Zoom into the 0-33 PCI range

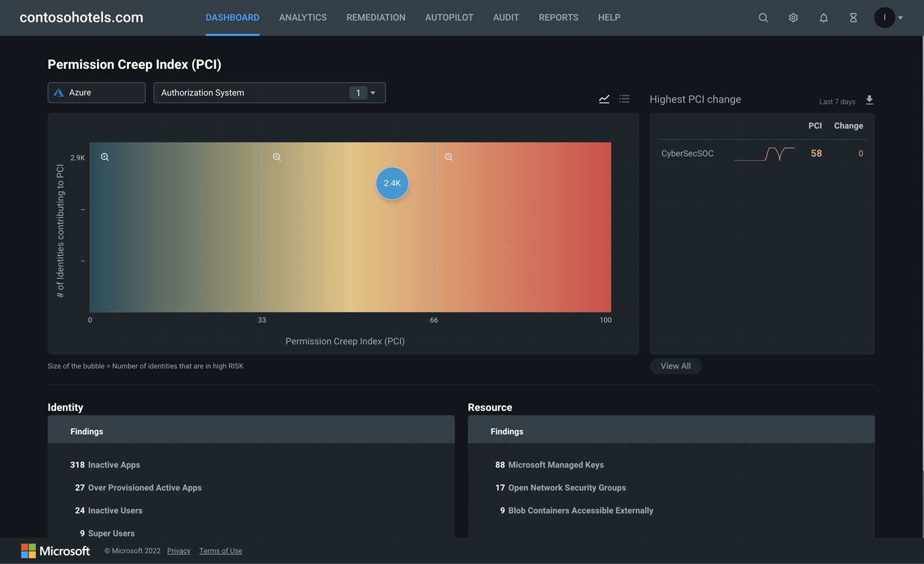pyautogui.click(x=105, y=157)
